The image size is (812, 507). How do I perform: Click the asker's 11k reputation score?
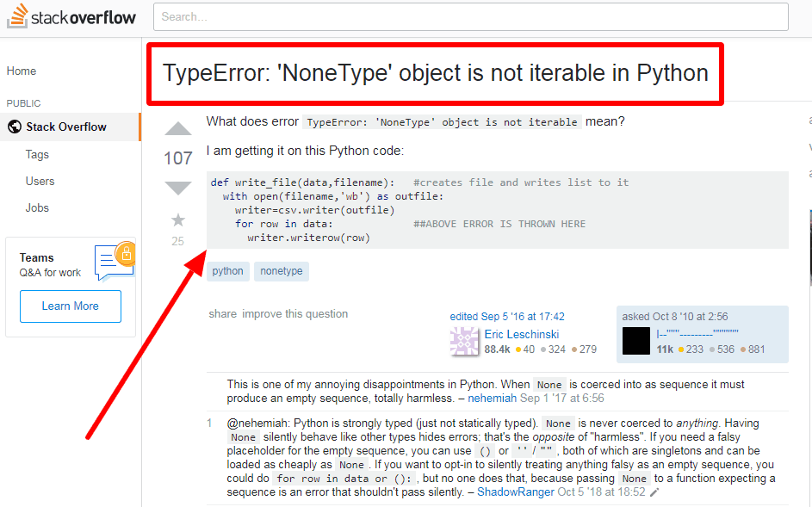coord(665,349)
